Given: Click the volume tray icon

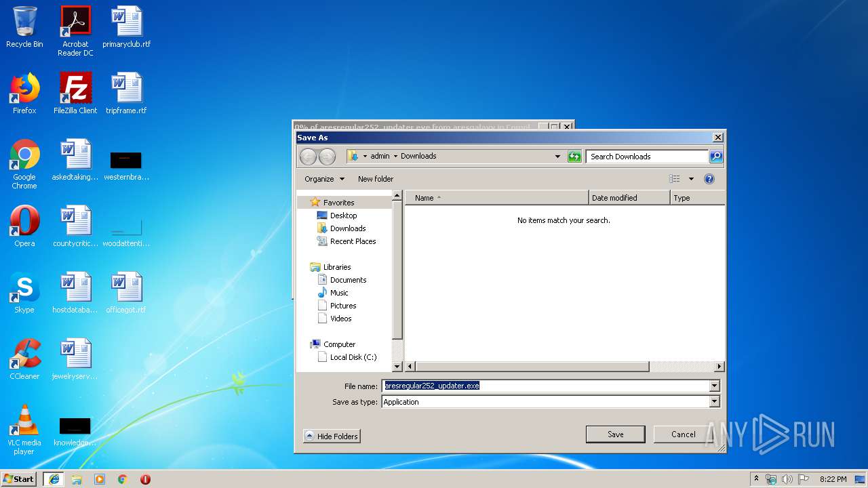Looking at the screenshot, I should pos(787,479).
